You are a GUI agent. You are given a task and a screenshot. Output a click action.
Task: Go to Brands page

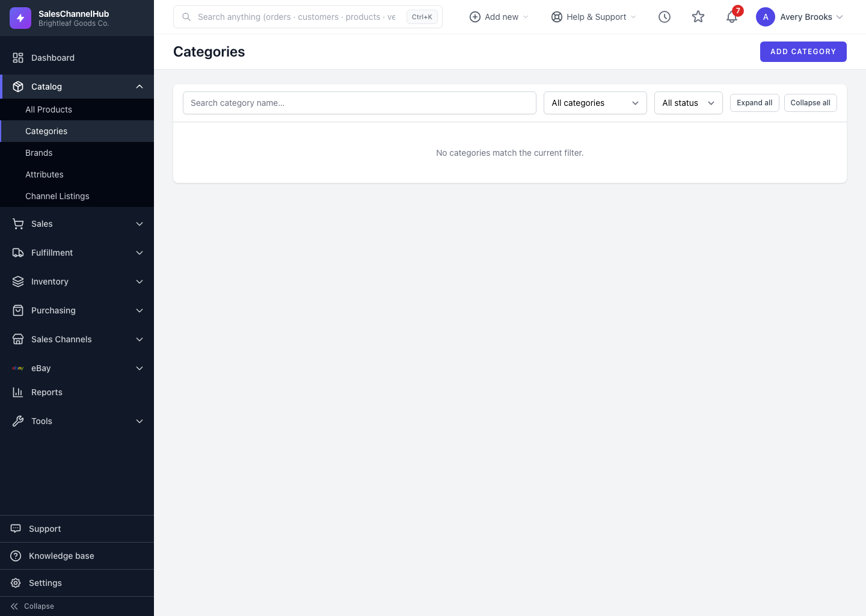tap(77, 153)
